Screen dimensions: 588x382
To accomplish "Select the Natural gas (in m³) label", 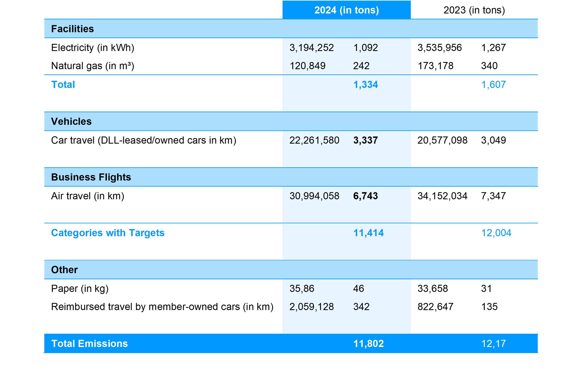I will pos(93,66).
